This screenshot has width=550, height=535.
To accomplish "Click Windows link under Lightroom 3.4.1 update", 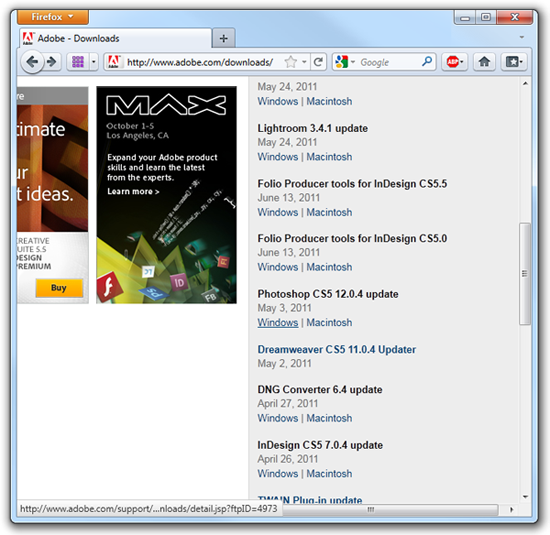I will [277, 157].
